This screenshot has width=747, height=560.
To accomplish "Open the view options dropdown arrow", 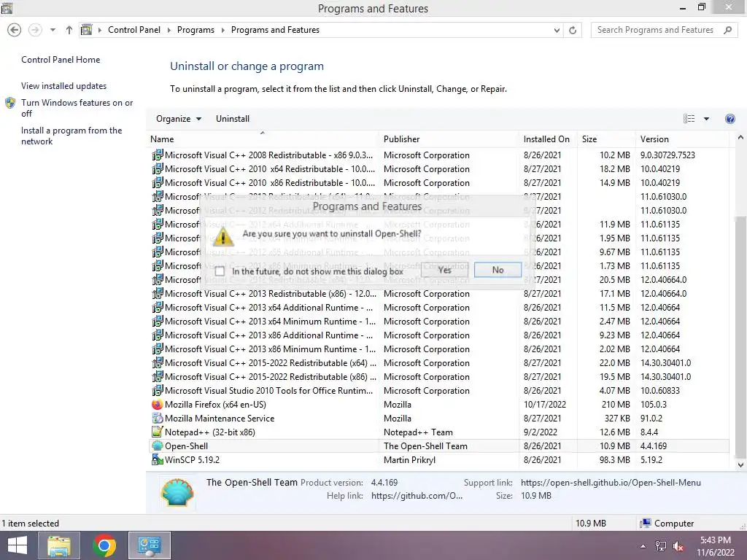I will [x=706, y=119].
